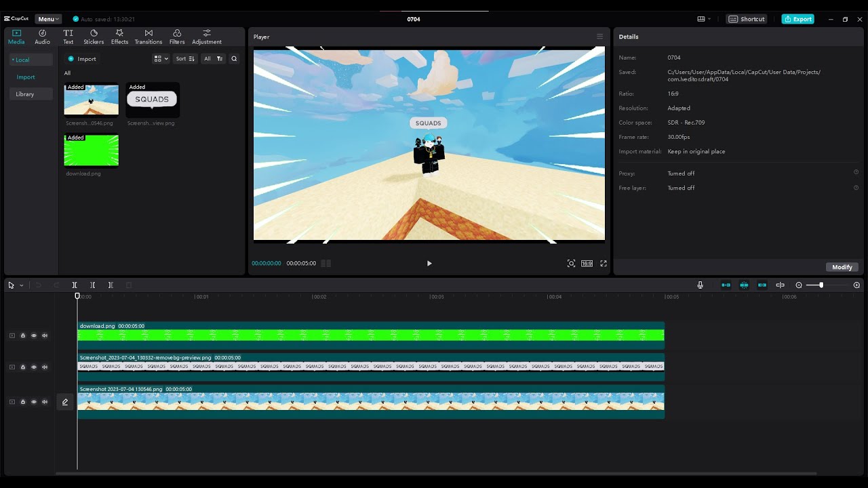This screenshot has height=488, width=868.
Task: Collapse the download.png track
Action: click(12, 335)
